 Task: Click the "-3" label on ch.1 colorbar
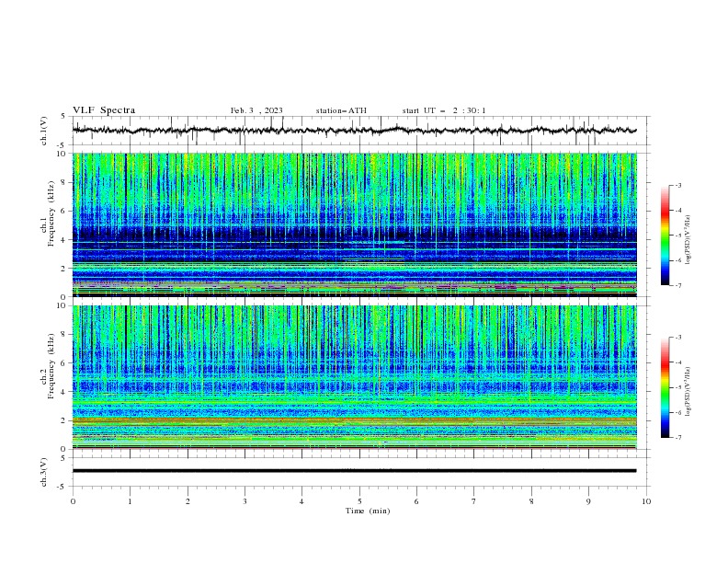(x=678, y=186)
